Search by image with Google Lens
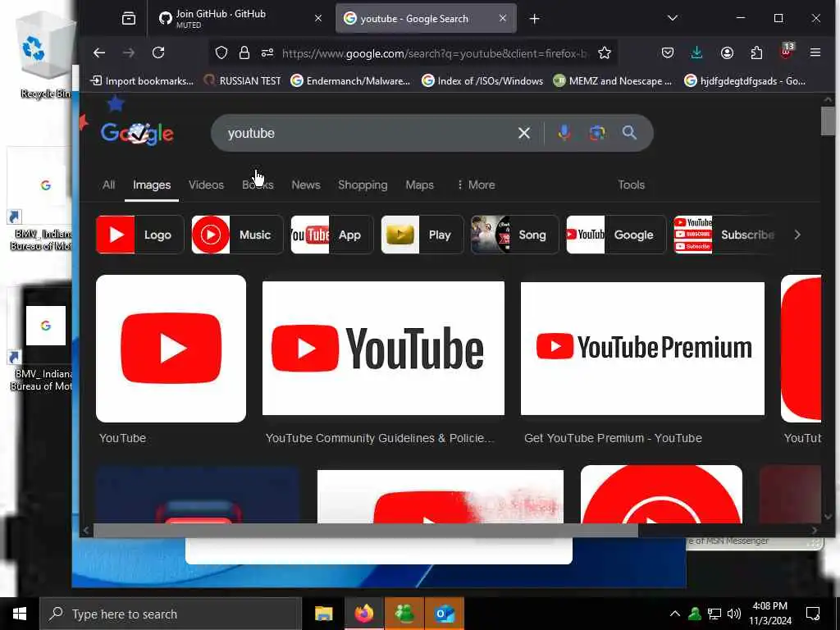840x630 pixels. [597, 133]
